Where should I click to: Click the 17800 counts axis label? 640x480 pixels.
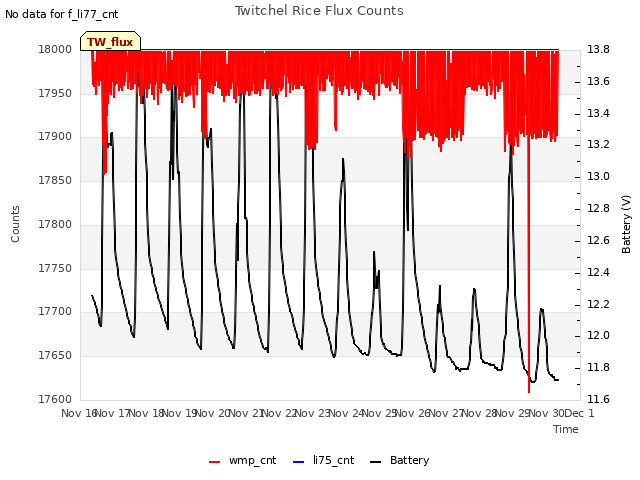click(x=55, y=224)
